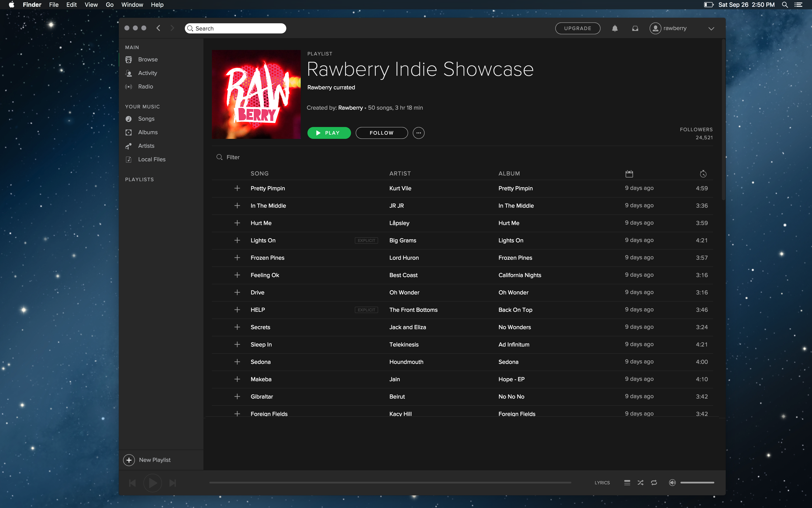Open the Finder File menu
This screenshot has height=508, width=812.
54,5
